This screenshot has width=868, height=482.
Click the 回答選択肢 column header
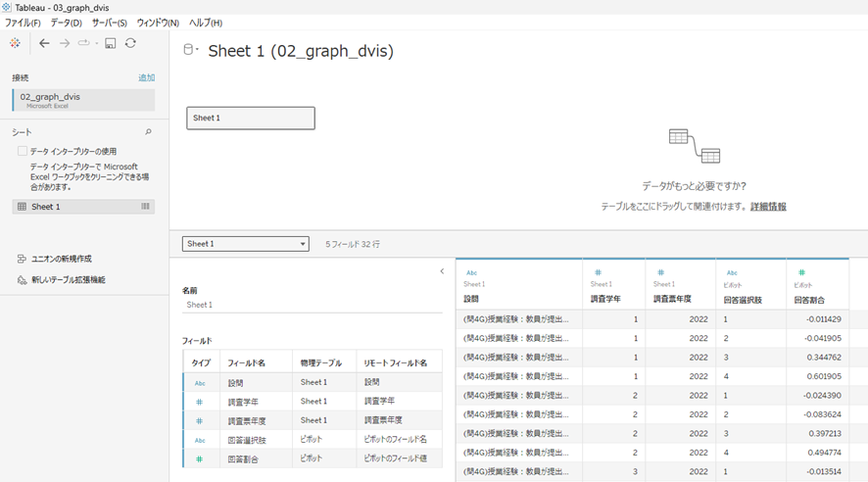point(743,300)
